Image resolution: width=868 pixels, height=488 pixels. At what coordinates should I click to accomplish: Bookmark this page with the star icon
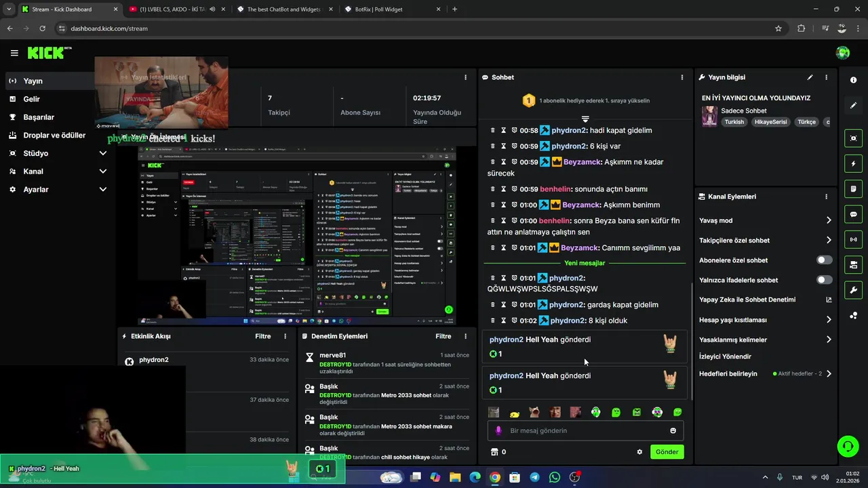(778, 28)
